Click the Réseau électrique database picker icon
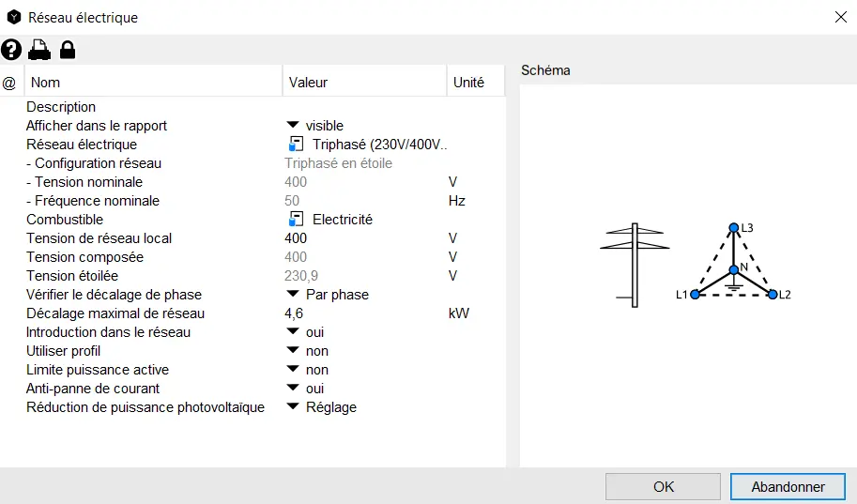 coord(297,145)
